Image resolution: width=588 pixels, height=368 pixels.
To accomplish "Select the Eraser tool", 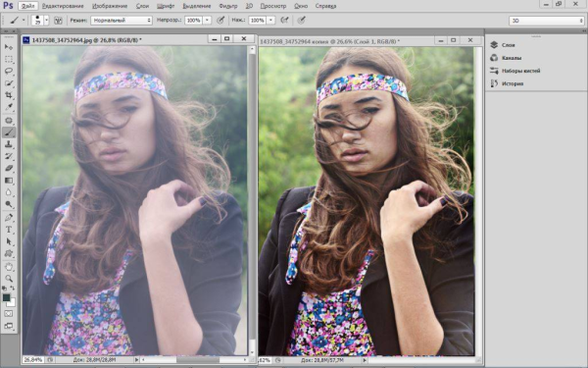I will 9,168.
